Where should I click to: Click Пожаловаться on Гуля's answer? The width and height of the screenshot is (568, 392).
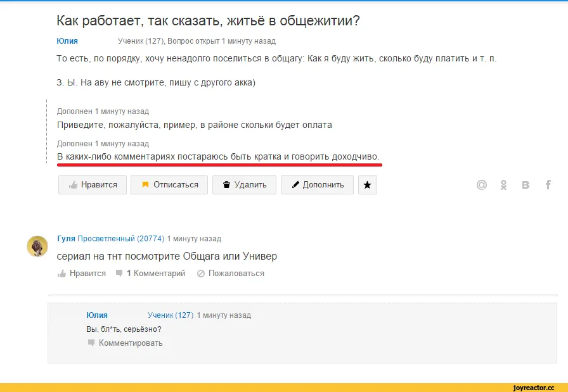pyautogui.click(x=231, y=274)
